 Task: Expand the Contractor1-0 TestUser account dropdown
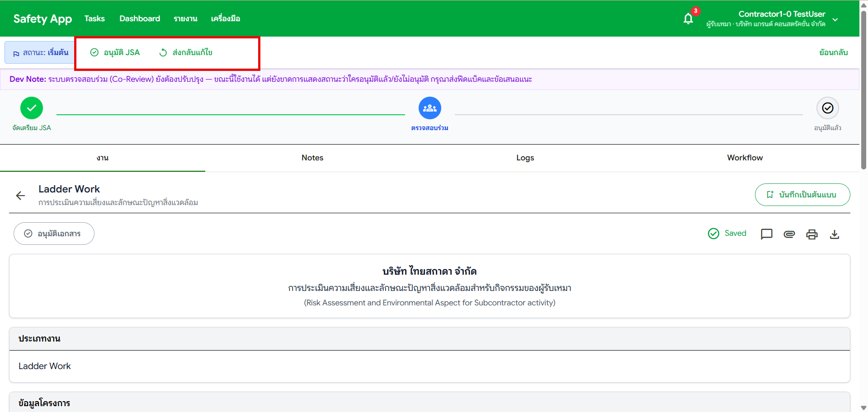pos(835,19)
